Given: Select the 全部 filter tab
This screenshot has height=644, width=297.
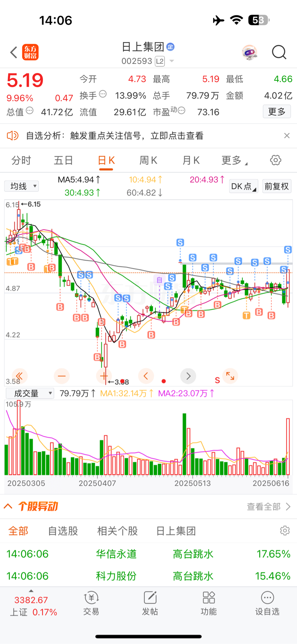Looking at the screenshot, I should [x=19, y=531].
